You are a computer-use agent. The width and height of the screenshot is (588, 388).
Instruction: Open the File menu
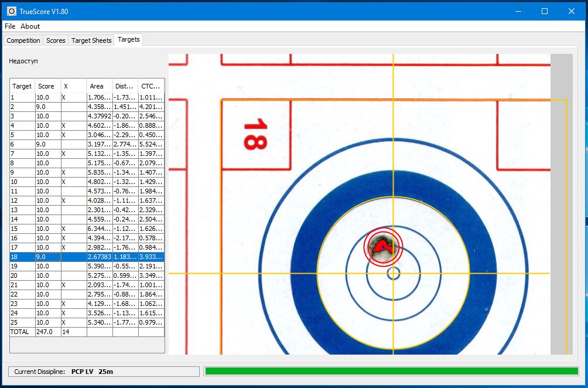(10, 26)
